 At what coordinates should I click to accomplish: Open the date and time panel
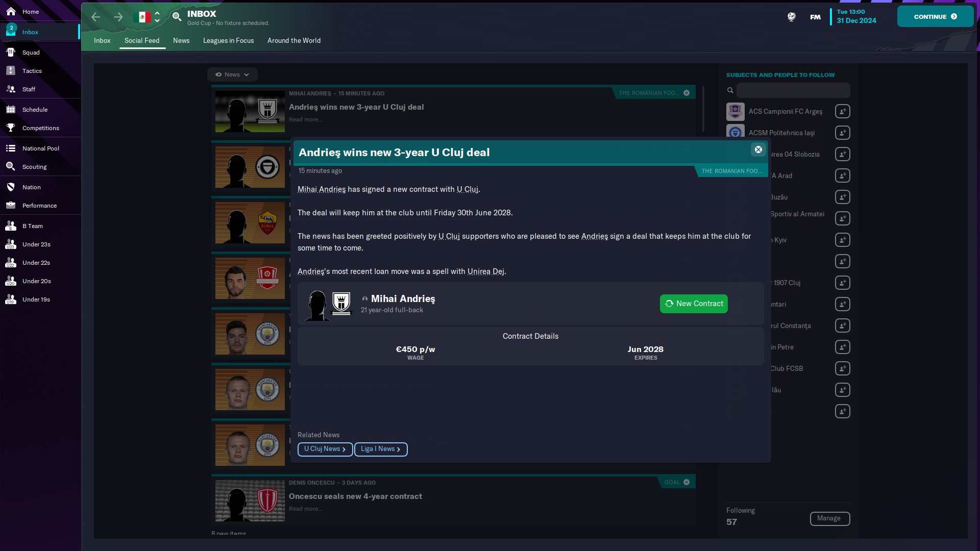click(856, 16)
